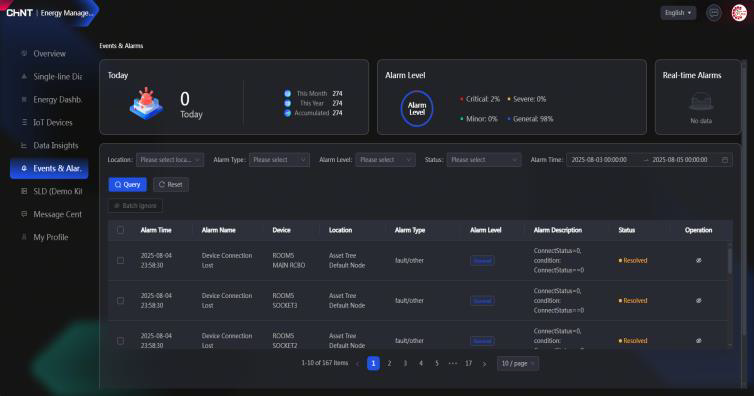Click ignore icon for ROOM5 SOCKET3 row
Image resolution: width=754 pixels, height=396 pixels.
(x=699, y=301)
